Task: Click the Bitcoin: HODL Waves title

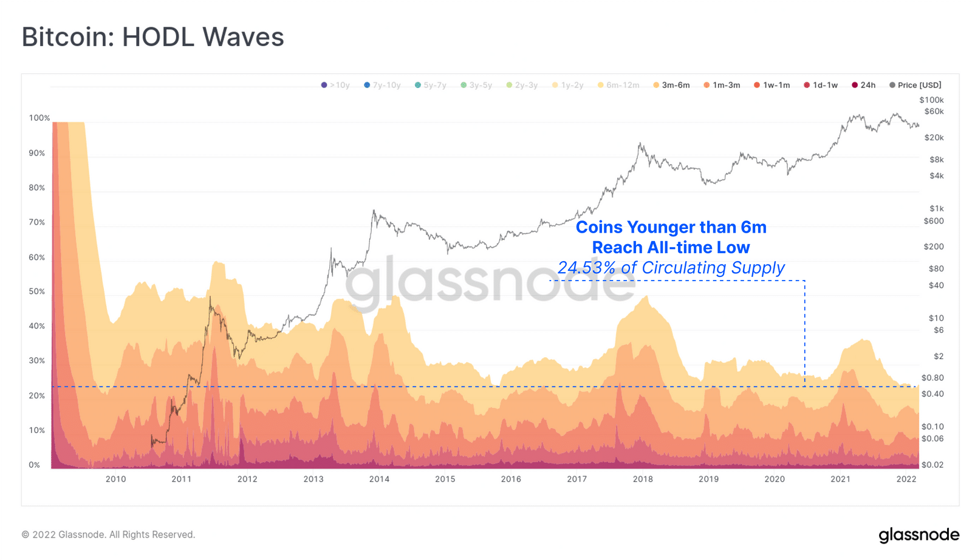Action: 153,37
